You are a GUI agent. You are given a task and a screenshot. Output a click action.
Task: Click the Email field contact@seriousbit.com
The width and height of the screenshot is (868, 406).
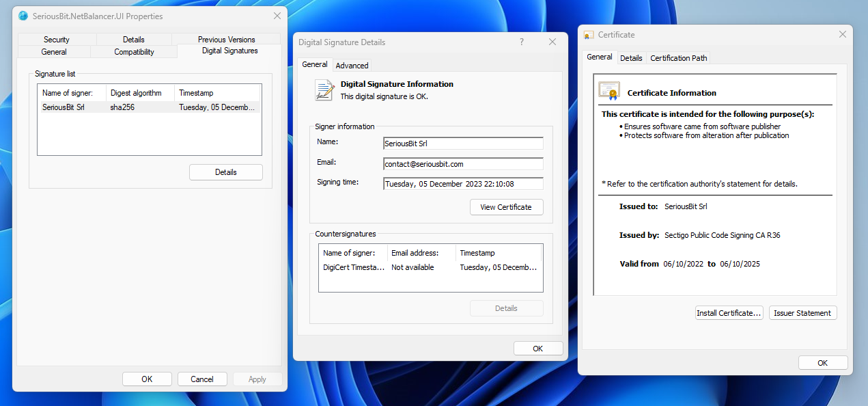point(463,164)
